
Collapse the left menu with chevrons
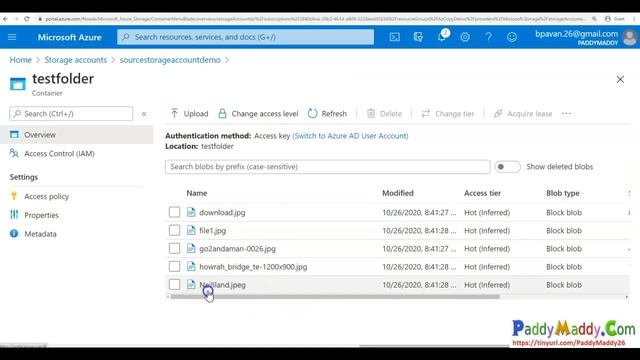144,114
